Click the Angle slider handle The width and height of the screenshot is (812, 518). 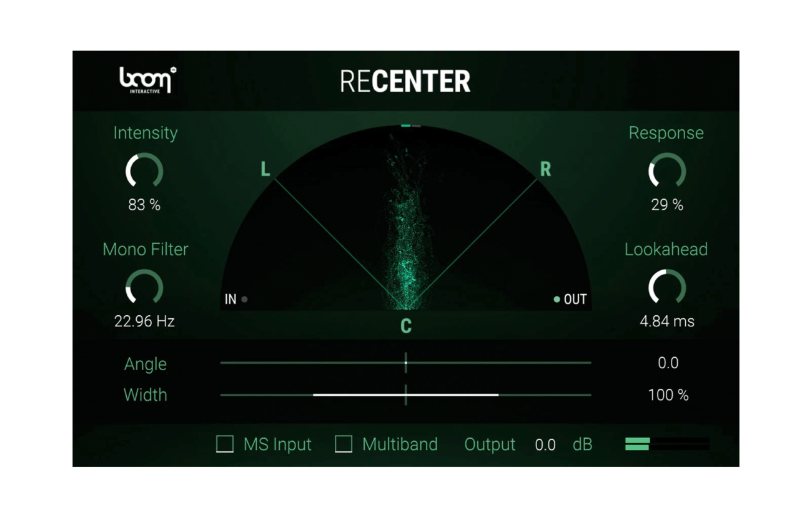(406, 363)
